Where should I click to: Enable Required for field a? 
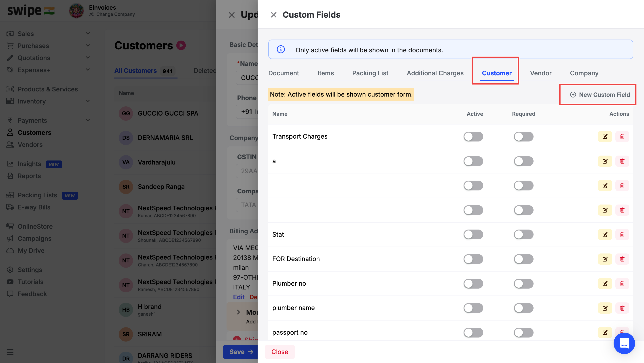523,161
